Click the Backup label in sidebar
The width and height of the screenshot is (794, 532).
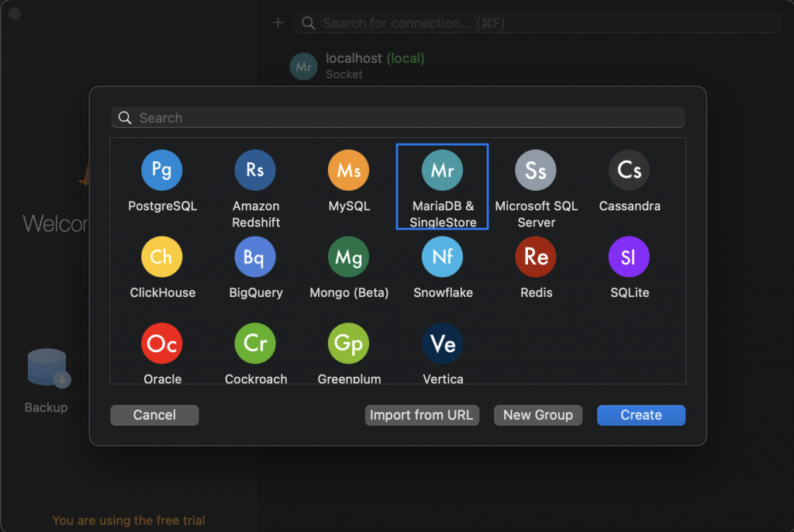pyautogui.click(x=46, y=407)
